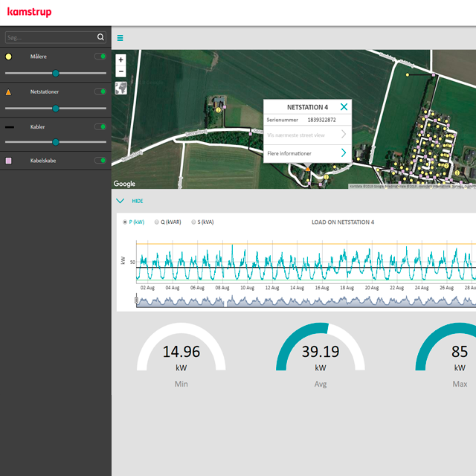
Task: Zoom out on the map
Action: (x=121, y=71)
